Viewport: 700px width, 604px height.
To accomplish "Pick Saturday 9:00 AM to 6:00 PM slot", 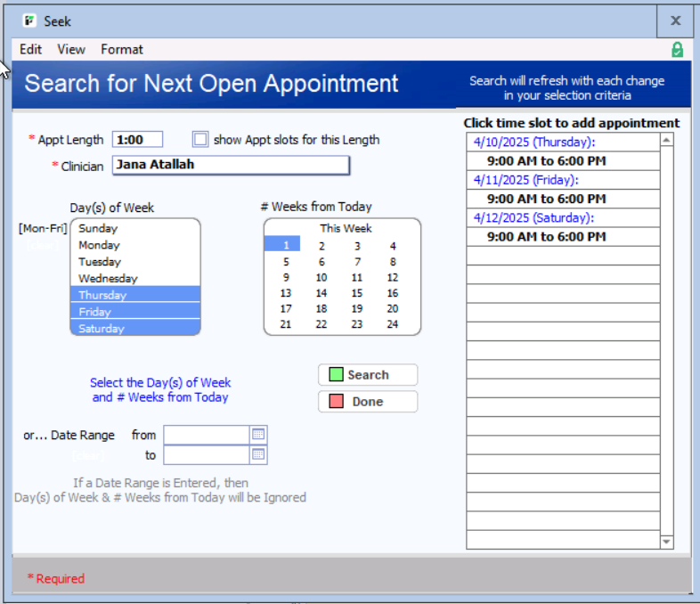I will pos(563,237).
